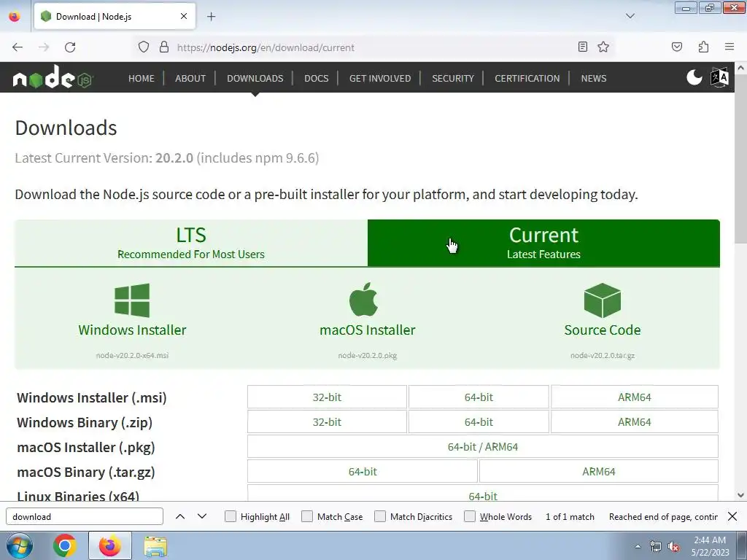747x560 pixels.
Task: Click the macOS apple logo icon
Action: click(x=363, y=300)
